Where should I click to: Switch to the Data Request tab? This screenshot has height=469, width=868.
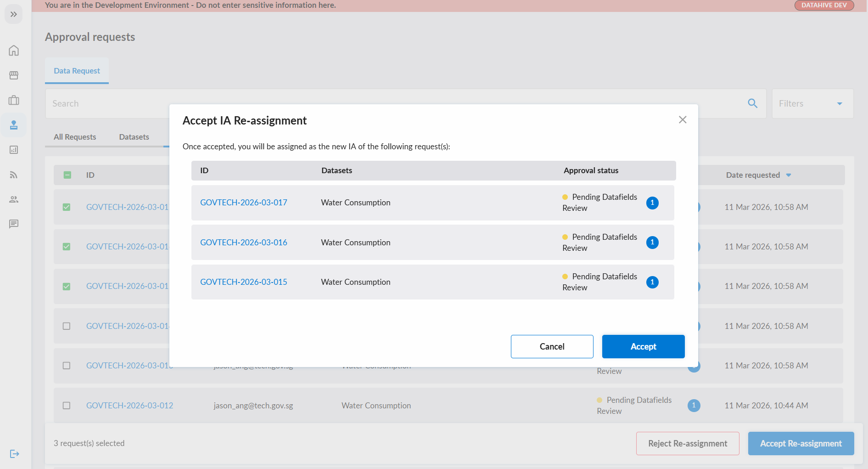coord(77,71)
